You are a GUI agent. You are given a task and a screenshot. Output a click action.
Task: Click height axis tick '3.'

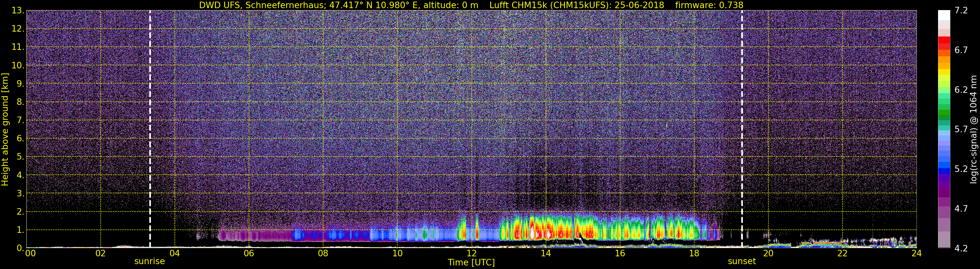tap(20, 193)
